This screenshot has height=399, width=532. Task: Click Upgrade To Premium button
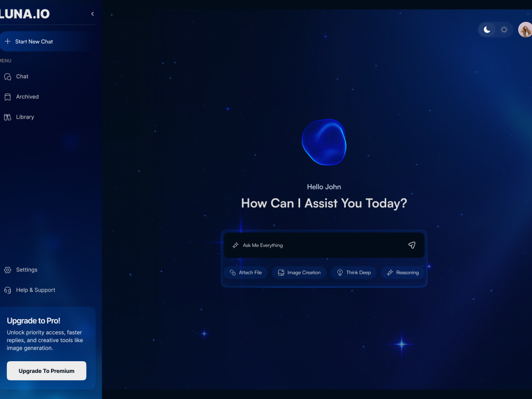[46, 371]
